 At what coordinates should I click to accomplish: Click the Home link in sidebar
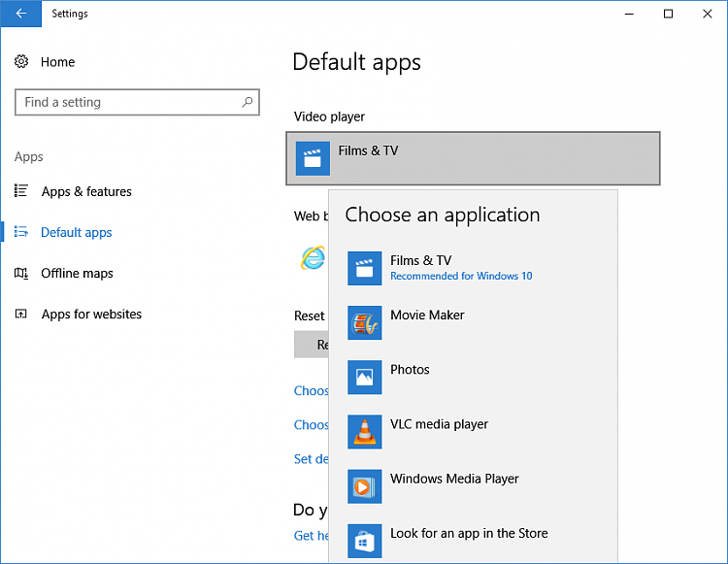[57, 62]
